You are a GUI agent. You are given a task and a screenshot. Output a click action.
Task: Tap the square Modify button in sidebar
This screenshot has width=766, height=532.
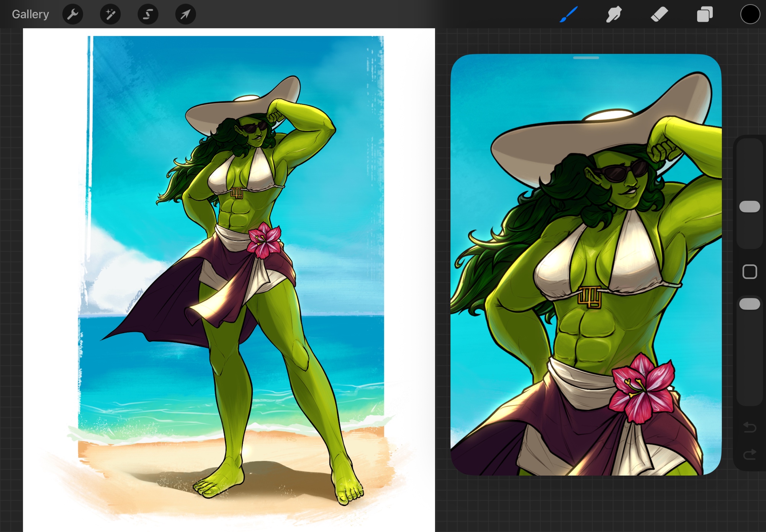[x=750, y=272]
